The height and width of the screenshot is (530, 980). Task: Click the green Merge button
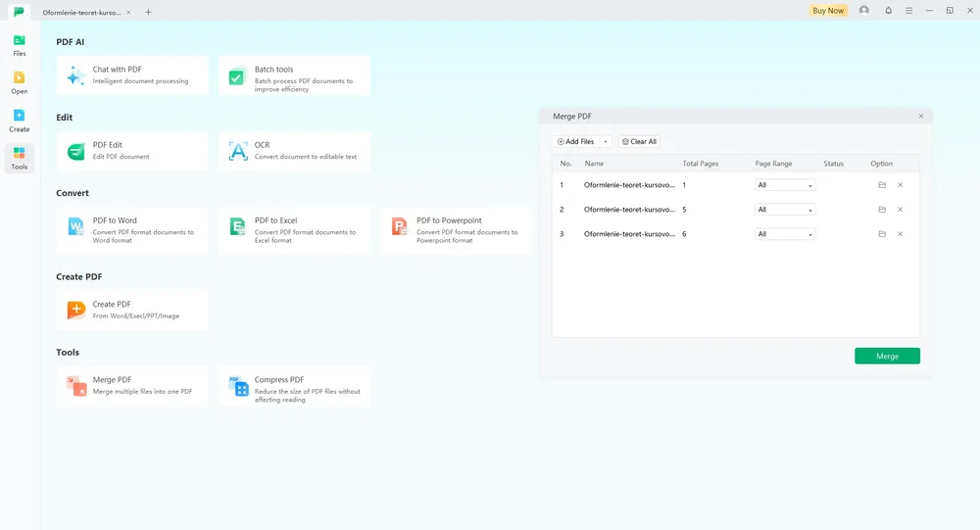tap(887, 357)
